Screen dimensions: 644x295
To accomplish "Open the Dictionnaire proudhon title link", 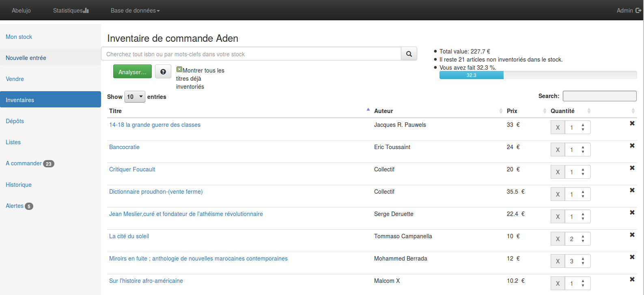I will pyautogui.click(x=156, y=192).
